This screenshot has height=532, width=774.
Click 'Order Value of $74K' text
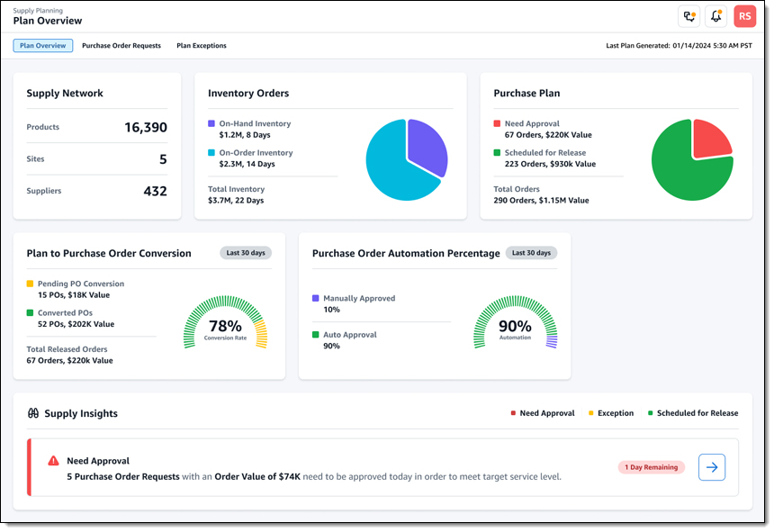[x=257, y=477]
